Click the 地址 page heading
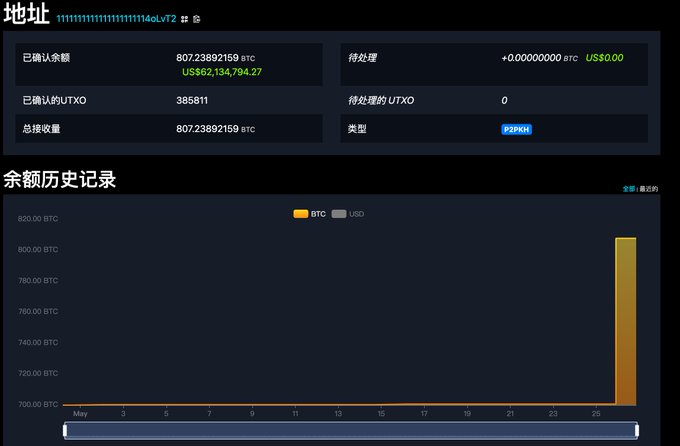The height and width of the screenshot is (446, 680). tap(26, 13)
